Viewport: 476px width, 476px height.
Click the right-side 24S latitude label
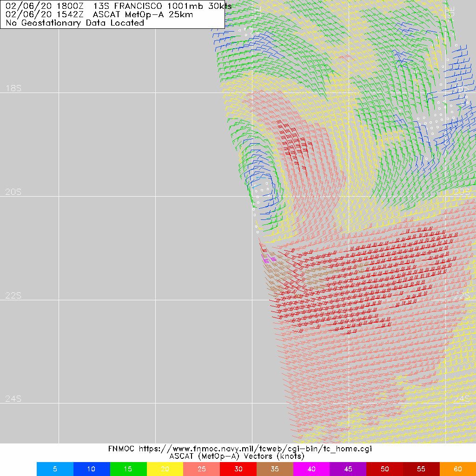pyautogui.click(x=462, y=398)
